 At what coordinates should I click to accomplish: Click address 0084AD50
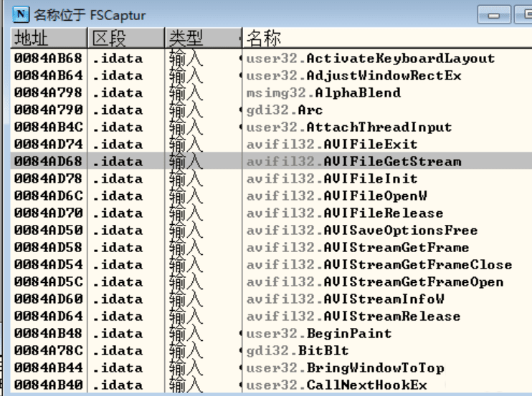(48, 231)
